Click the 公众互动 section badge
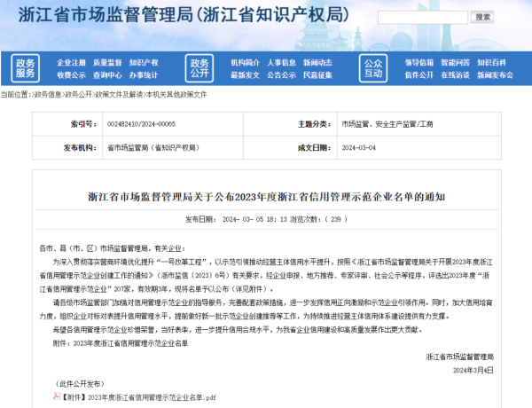 [372, 68]
